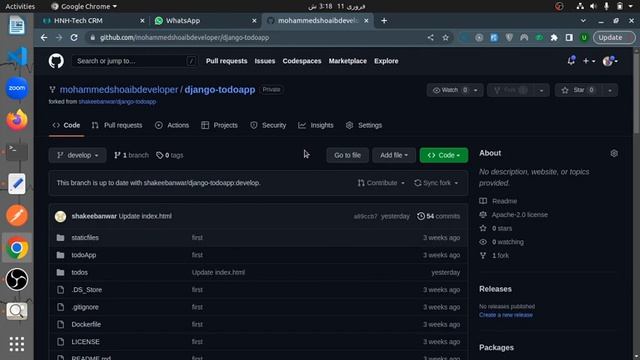Open Issues in top navigation

[265, 61]
